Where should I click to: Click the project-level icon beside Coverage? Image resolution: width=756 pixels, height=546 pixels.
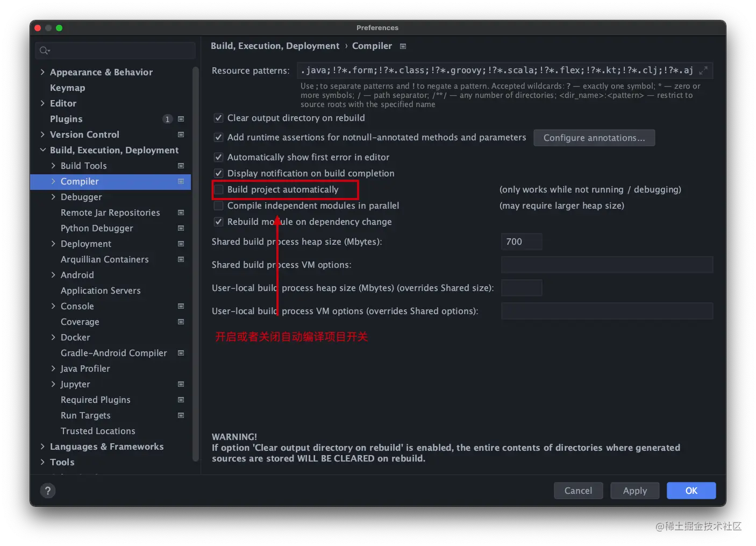[181, 322]
